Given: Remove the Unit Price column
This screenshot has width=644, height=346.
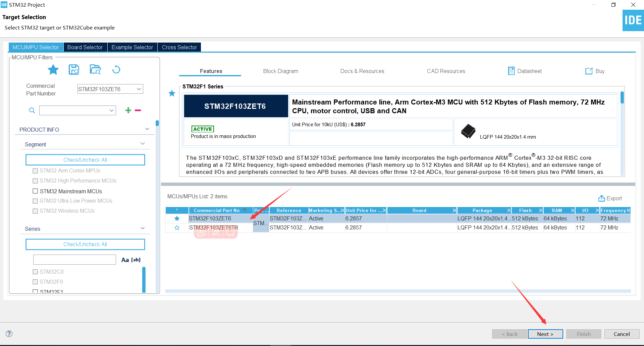Looking at the screenshot, I should coord(384,210).
